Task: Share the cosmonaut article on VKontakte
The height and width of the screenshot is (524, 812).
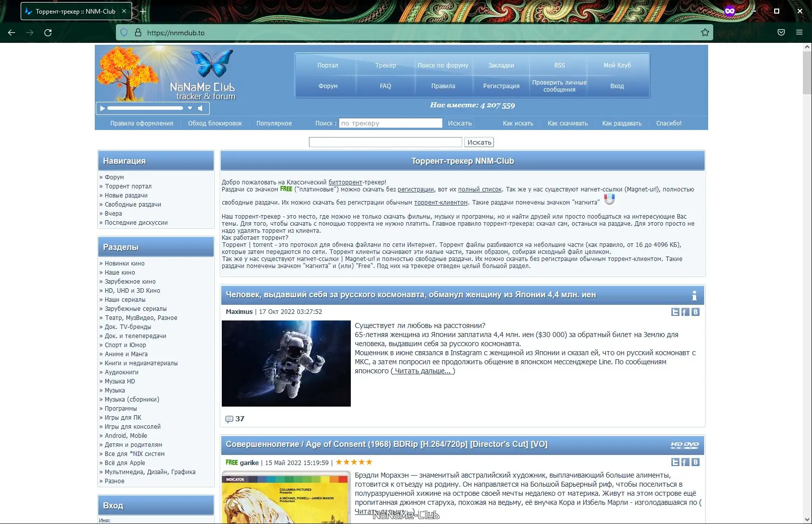Action: tap(696, 312)
